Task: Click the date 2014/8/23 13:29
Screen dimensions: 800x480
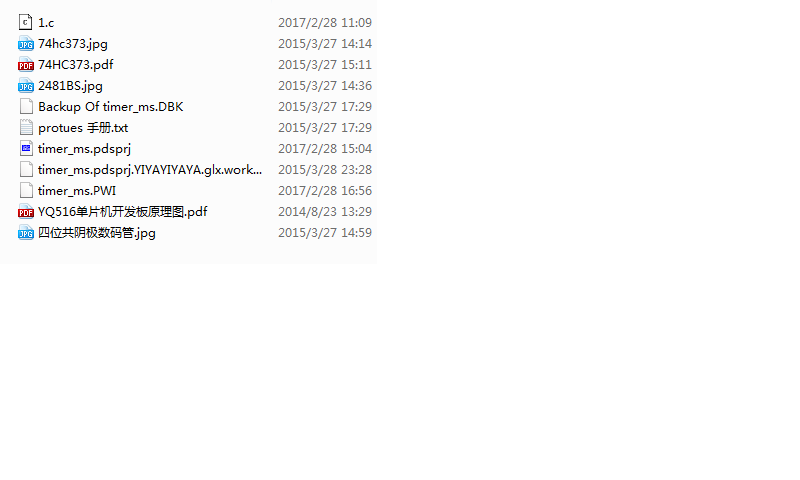Action: coord(324,211)
